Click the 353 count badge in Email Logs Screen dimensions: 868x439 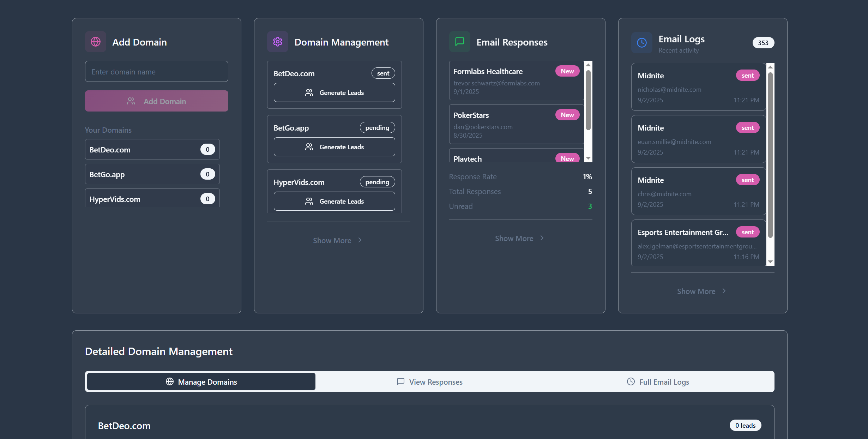pos(763,43)
